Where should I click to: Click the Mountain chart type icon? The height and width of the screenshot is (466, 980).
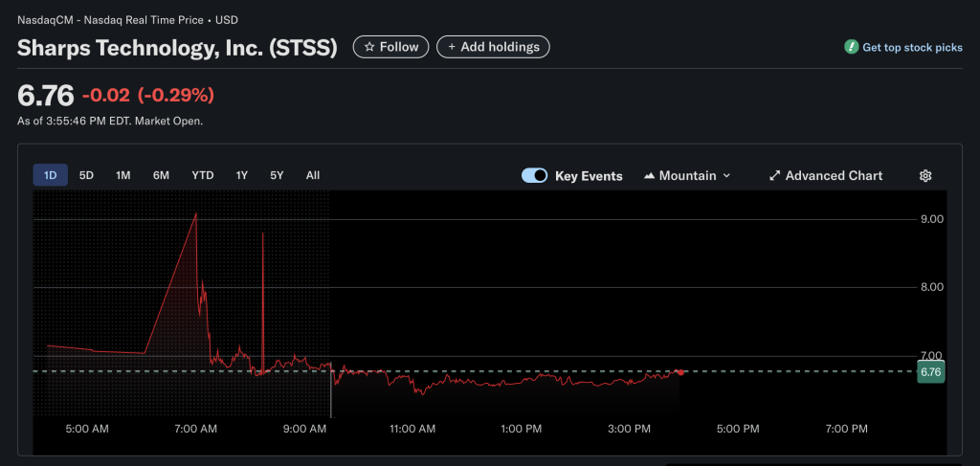point(650,176)
